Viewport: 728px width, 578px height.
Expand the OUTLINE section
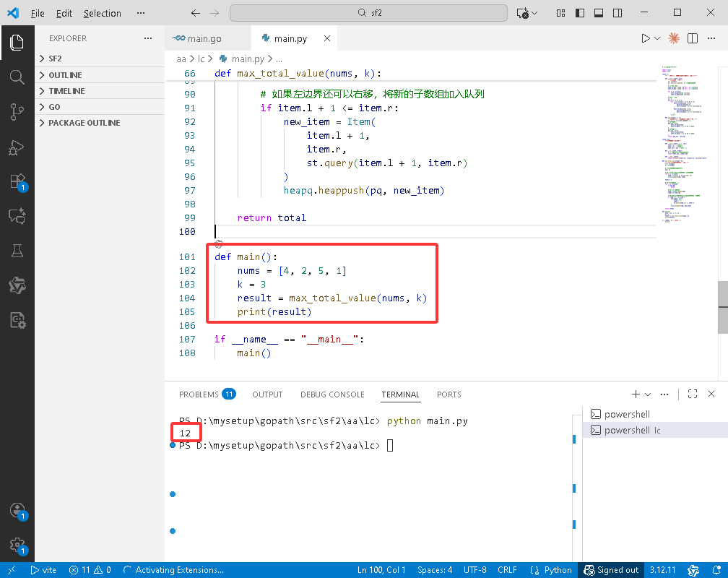click(100, 75)
